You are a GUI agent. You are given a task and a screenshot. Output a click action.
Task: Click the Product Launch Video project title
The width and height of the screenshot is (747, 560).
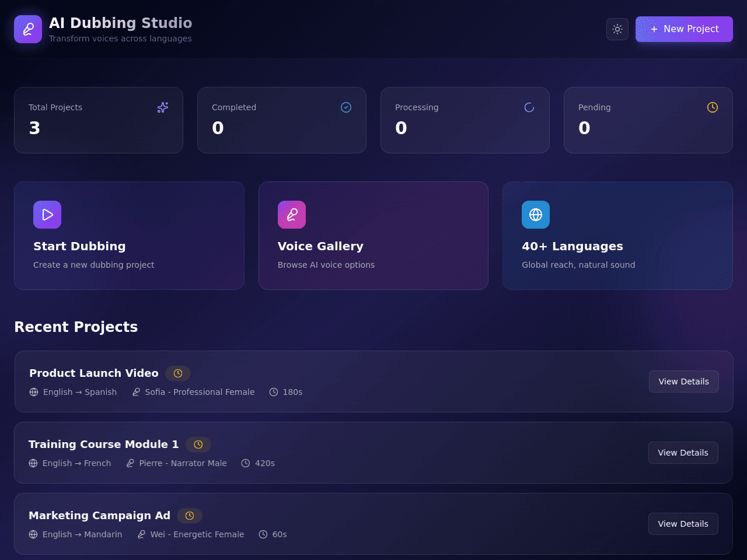[x=94, y=373]
